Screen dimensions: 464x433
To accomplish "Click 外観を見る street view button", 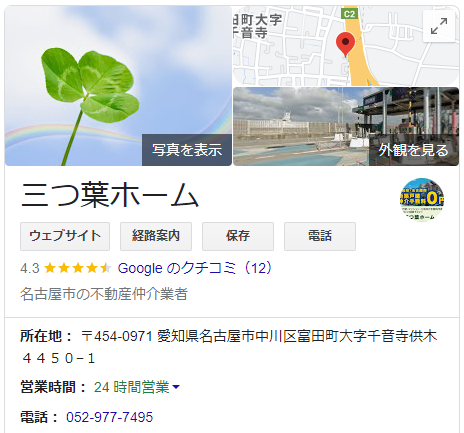I will click(414, 150).
